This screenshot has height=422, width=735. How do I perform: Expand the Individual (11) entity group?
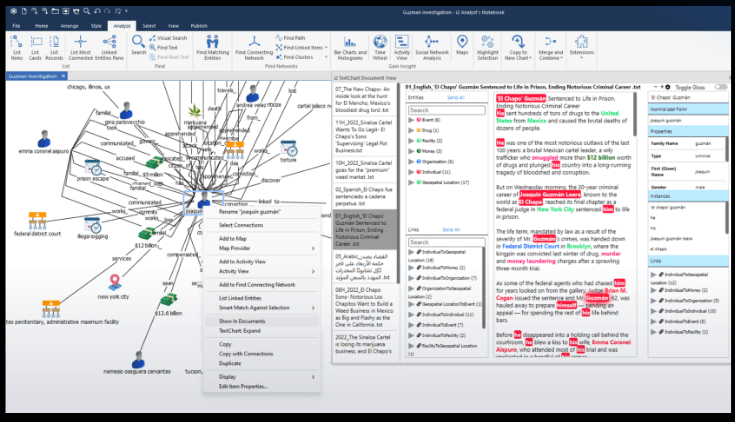(411, 172)
